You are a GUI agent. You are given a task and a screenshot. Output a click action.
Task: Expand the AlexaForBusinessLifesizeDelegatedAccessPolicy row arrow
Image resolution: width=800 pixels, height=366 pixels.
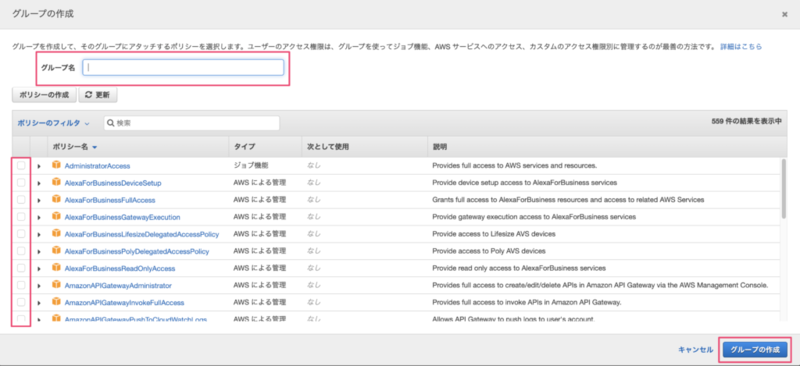click(39, 235)
